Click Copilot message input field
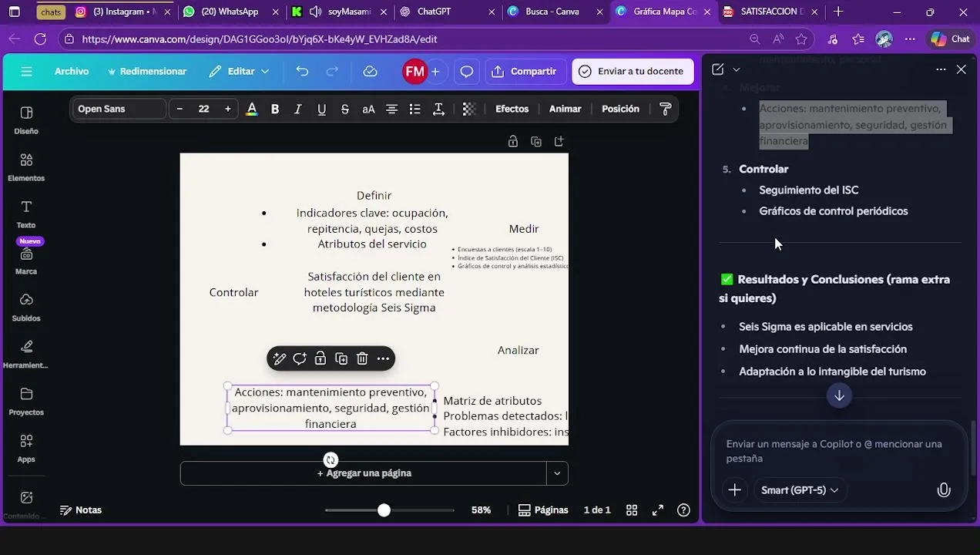 [x=838, y=451]
